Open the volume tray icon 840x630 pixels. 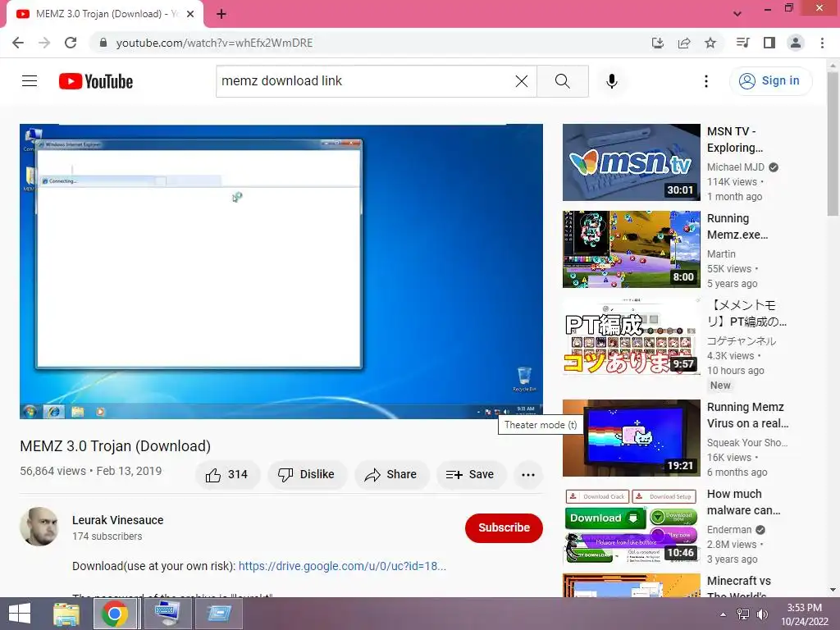(x=762, y=614)
